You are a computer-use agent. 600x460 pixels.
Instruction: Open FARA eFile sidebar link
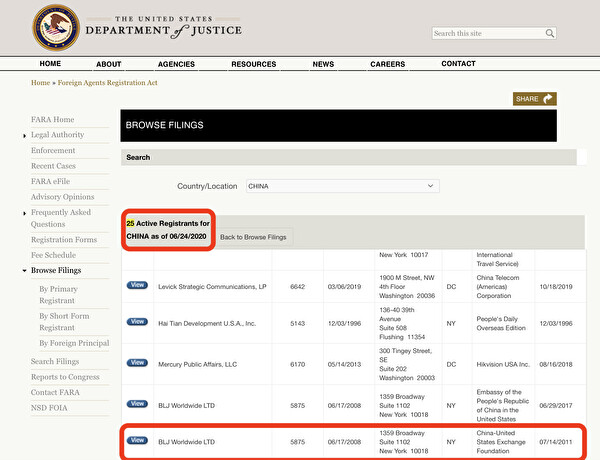51,181
